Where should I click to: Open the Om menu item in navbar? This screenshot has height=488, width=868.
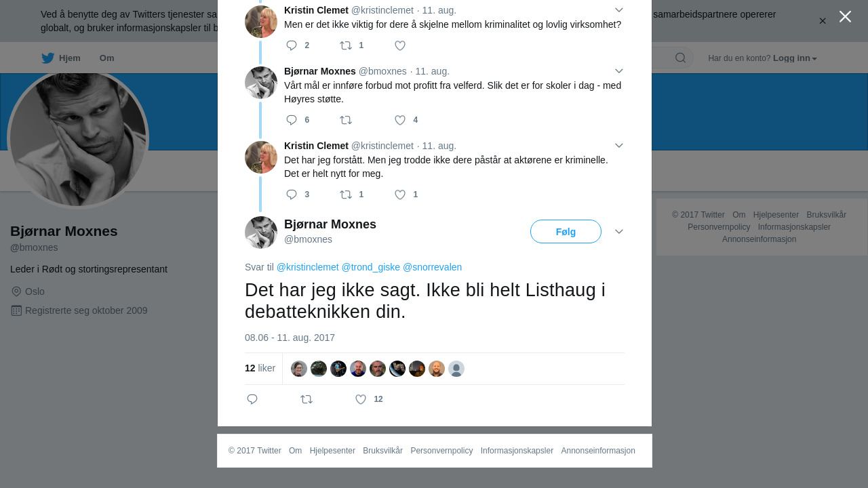[x=106, y=58]
